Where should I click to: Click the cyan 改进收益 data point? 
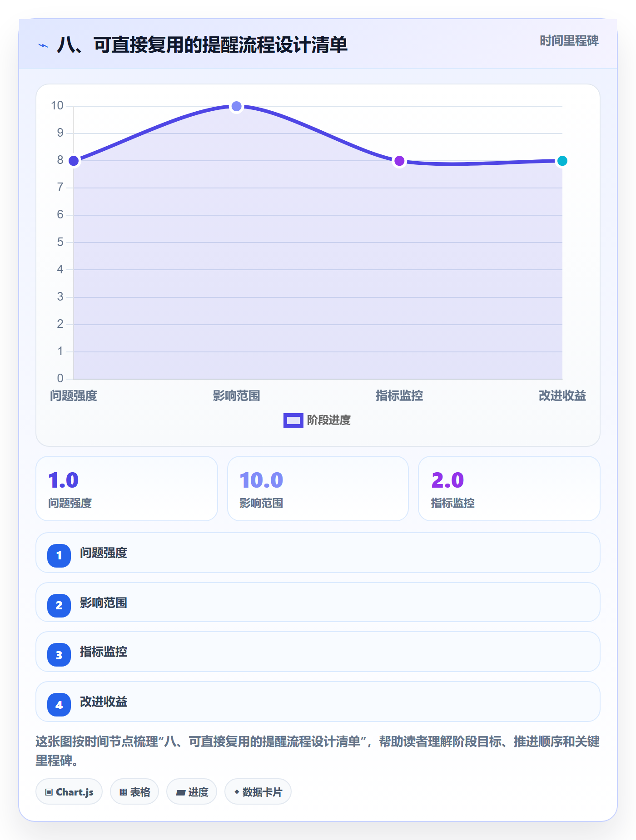[562, 161]
